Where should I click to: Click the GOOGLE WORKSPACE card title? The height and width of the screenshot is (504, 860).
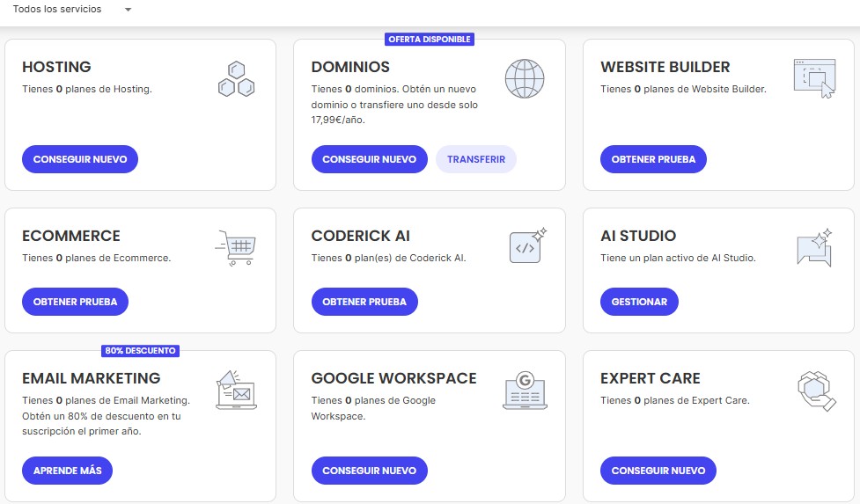point(393,378)
